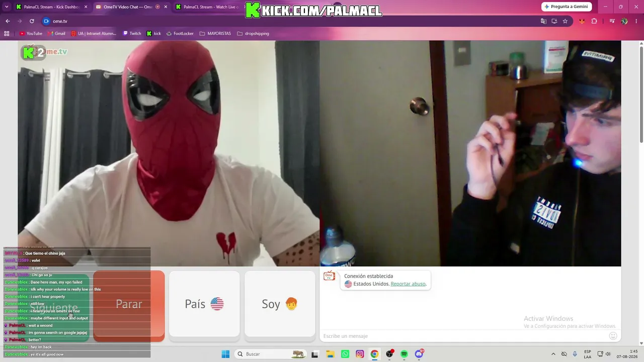Open File Explorer from the taskbar
Image resolution: width=644 pixels, height=362 pixels.
coord(330,354)
